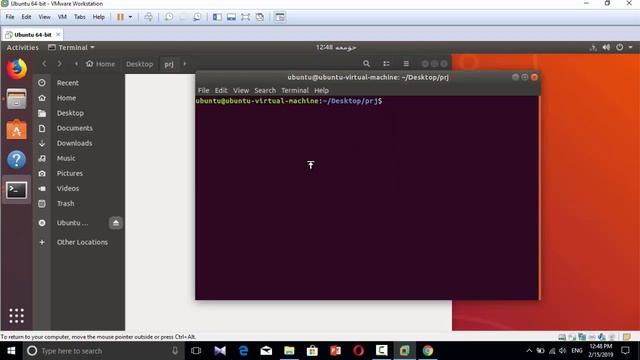
Task: Open terminal View menu
Action: pos(241,91)
